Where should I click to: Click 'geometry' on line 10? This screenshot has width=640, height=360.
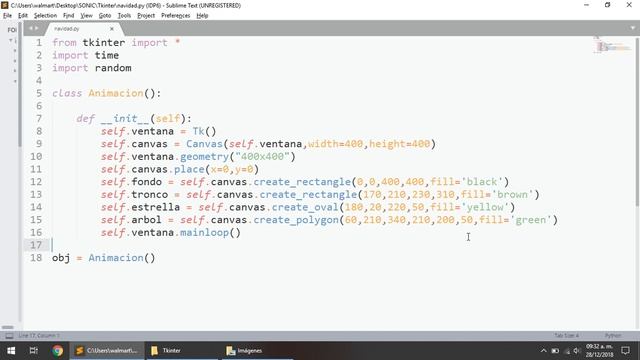coord(204,157)
